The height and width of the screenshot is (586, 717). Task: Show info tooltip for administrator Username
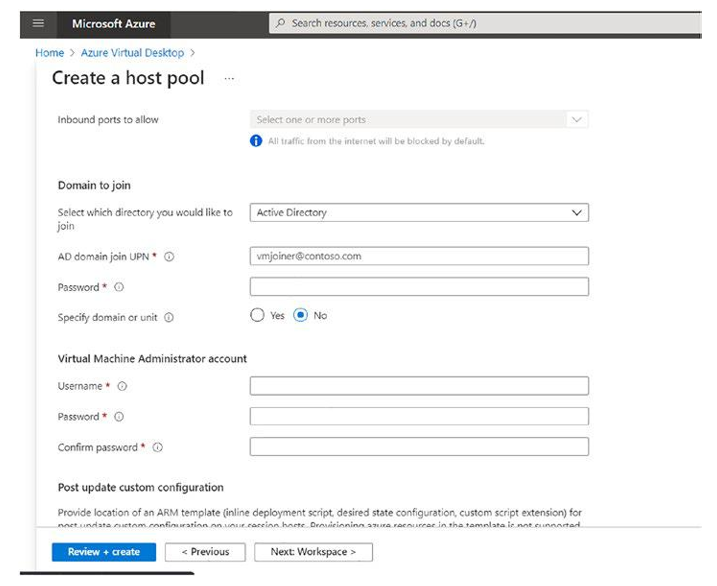(122, 386)
